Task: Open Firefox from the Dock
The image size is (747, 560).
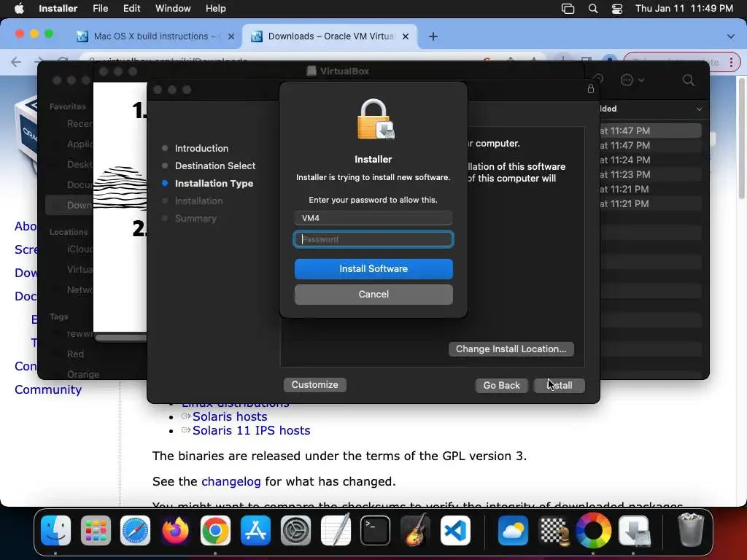Action: coord(175,531)
